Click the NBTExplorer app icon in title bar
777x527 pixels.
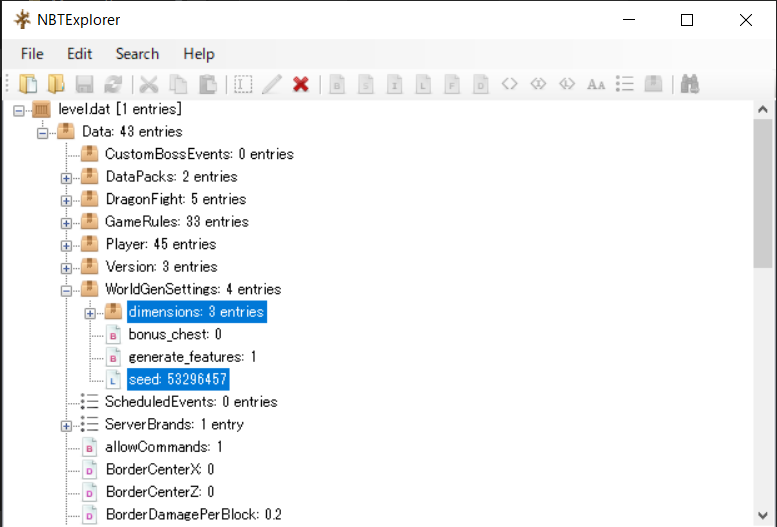tap(22, 20)
